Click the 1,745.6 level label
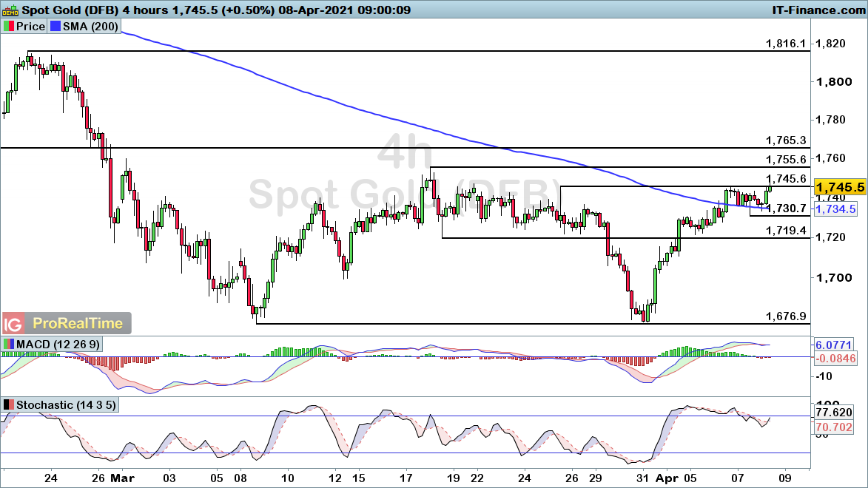 786,179
